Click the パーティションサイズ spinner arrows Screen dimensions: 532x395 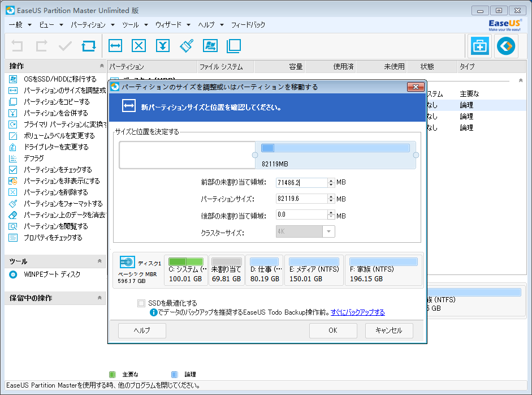coord(331,199)
